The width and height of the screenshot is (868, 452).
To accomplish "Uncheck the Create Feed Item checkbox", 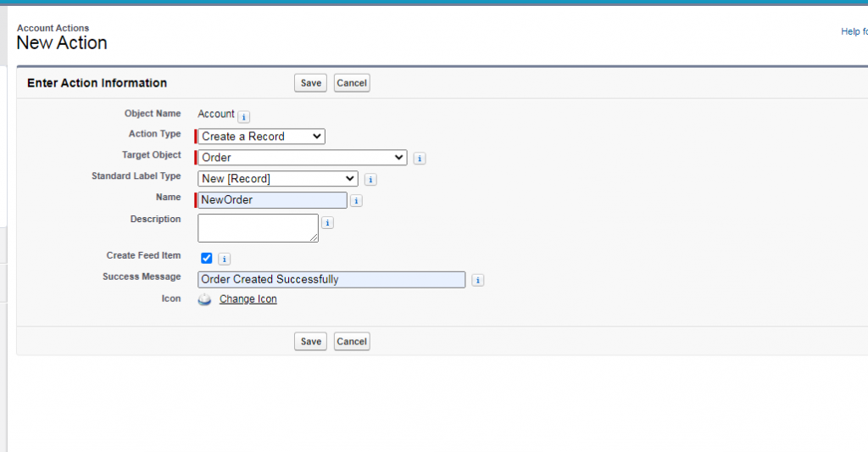I will coord(207,258).
